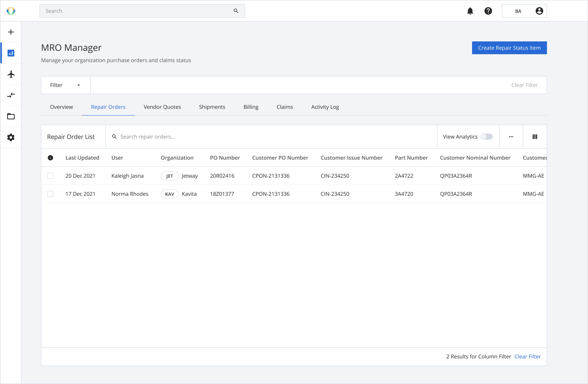Click the app logo in top-left corner
The height and width of the screenshot is (384, 588).
pyautogui.click(x=11, y=11)
